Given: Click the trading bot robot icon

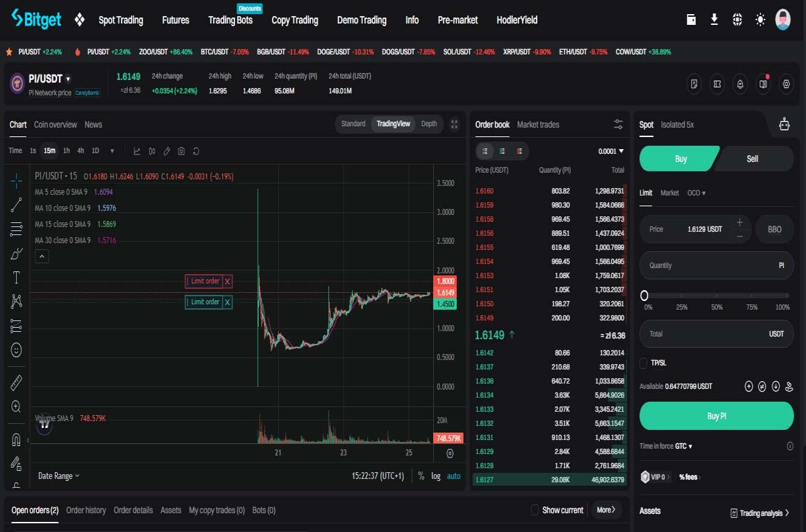Looking at the screenshot, I should coord(784,124).
